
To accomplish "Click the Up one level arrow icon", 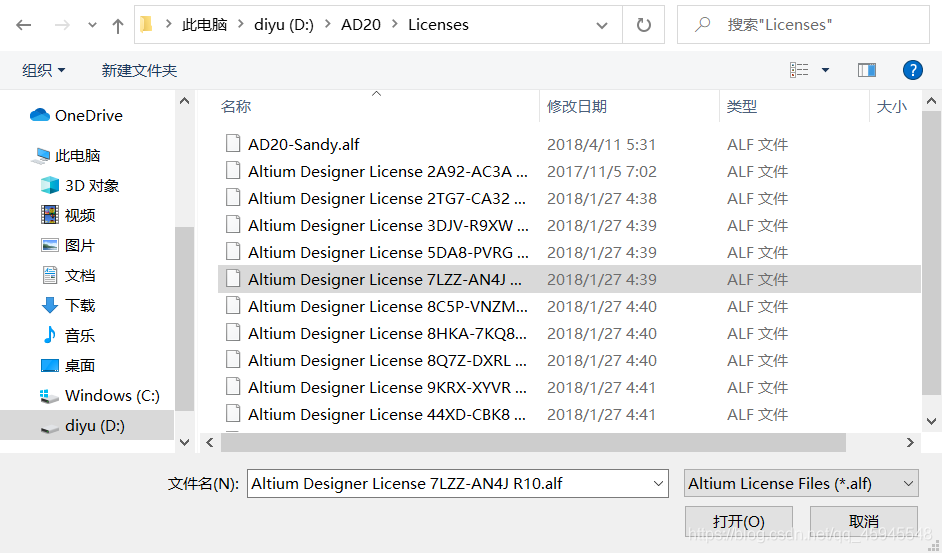I will click(x=118, y=25).
